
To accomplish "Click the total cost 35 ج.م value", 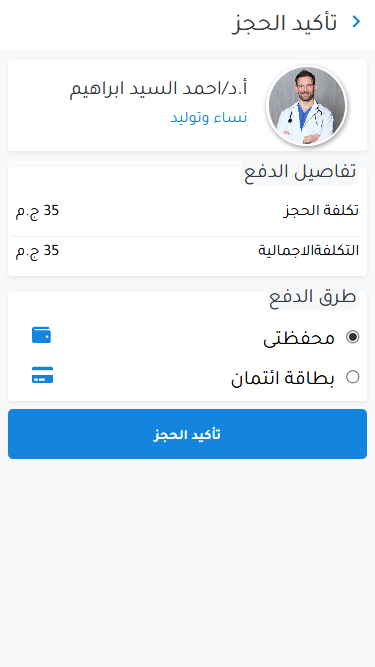I will tap(37, 251).
